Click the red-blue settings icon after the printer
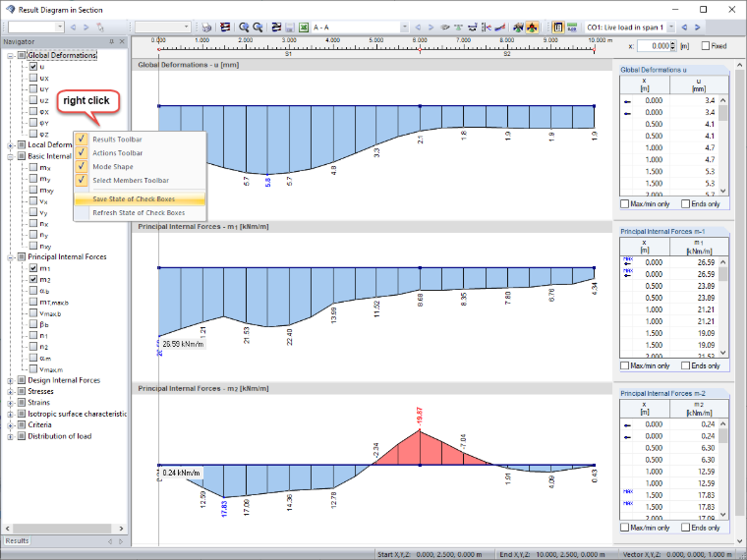Viewport: 747px width, 560px height. (x=225, y=28)
